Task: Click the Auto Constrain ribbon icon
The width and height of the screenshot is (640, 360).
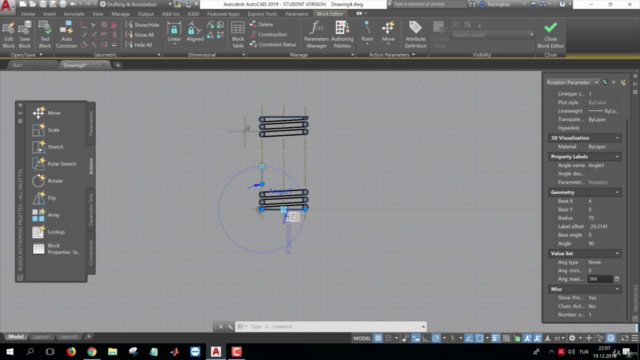Action: click(67, 35)
